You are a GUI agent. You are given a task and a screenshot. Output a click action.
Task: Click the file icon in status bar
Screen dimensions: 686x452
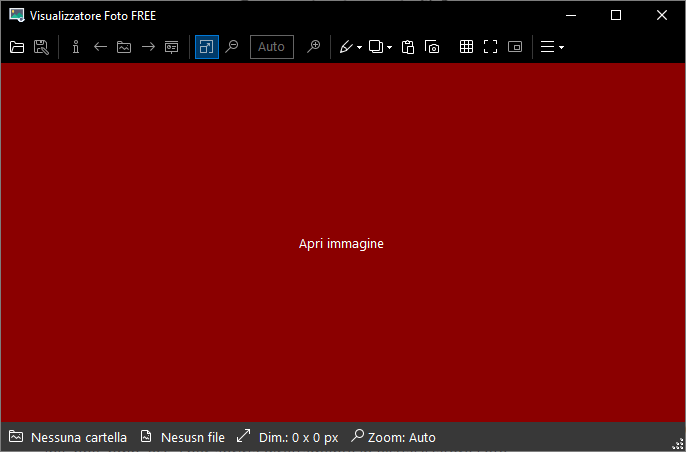146,436
